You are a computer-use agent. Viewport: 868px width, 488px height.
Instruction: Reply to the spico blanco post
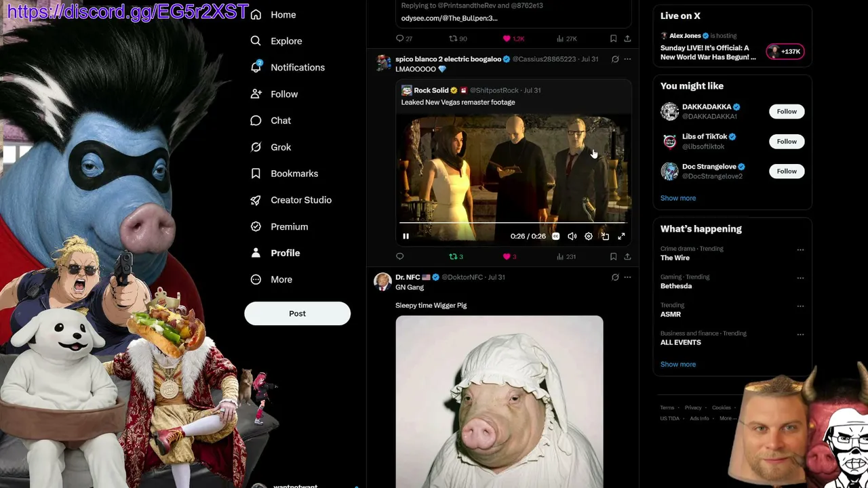[400, 257]
